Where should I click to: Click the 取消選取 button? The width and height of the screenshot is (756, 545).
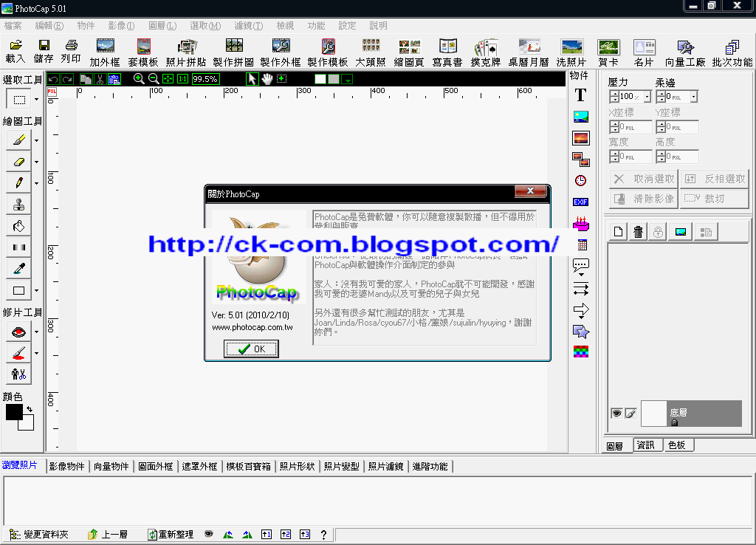tap(644, 179)
